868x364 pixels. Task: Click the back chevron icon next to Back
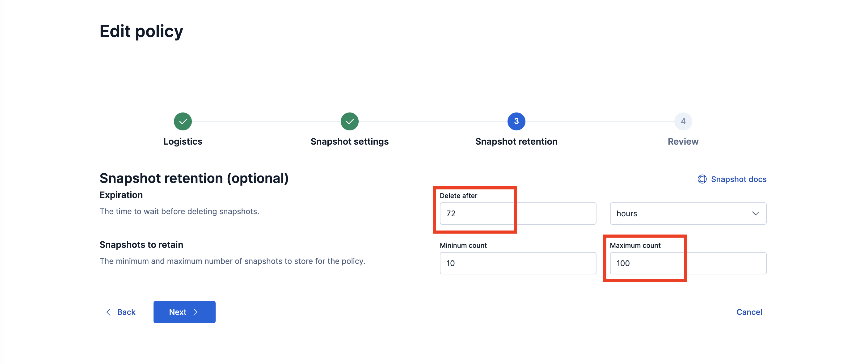(108, 312)
